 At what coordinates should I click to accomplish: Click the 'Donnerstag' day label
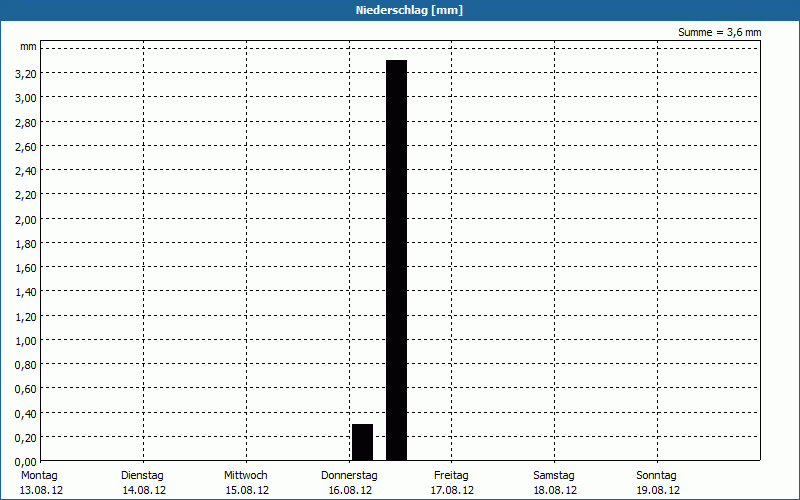point(349,476)
